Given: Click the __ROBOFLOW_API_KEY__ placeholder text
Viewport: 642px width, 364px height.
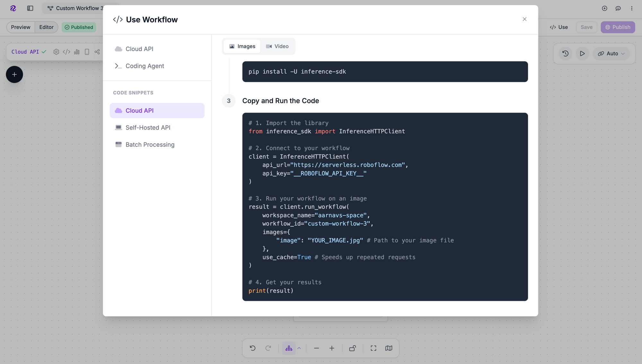Looking at the screenshot, I should coord(328,173).
